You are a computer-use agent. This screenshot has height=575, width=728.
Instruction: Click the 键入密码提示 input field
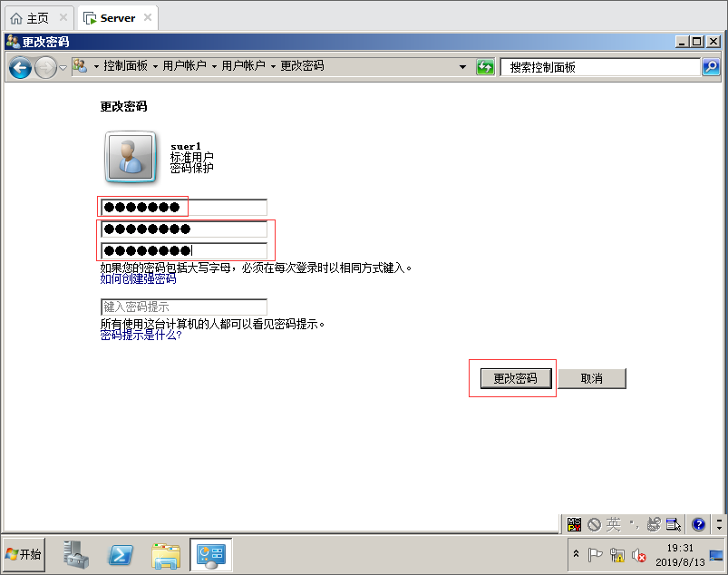pos(183,307)
